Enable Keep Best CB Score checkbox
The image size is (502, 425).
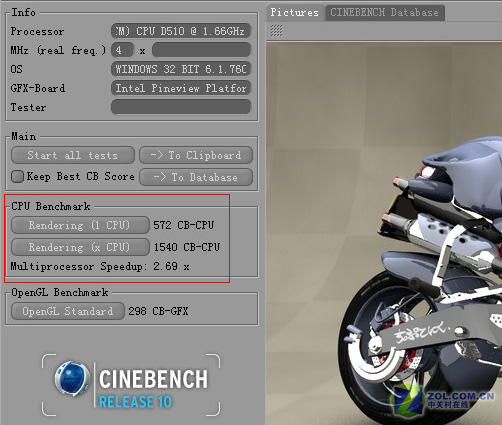pos(17,176)
